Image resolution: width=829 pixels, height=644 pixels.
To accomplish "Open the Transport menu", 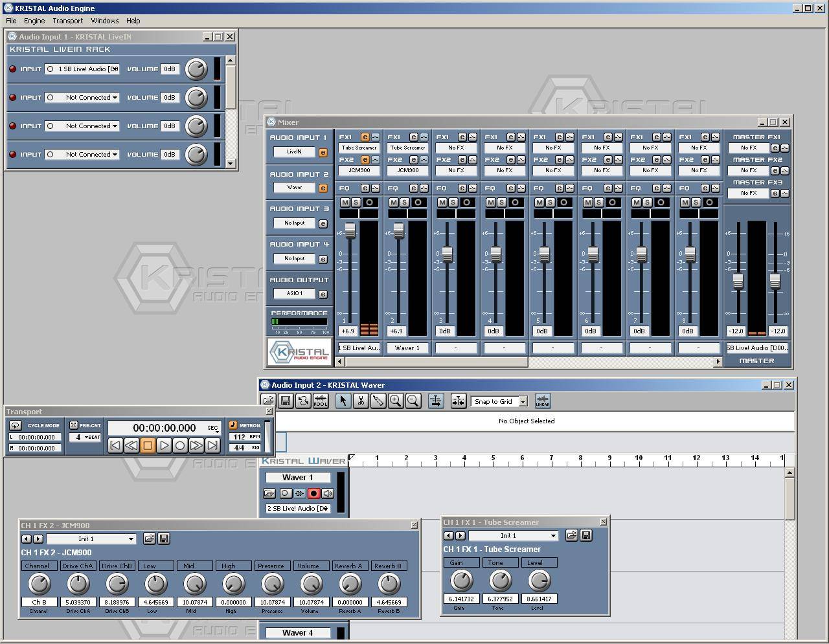I will point(68,21).
